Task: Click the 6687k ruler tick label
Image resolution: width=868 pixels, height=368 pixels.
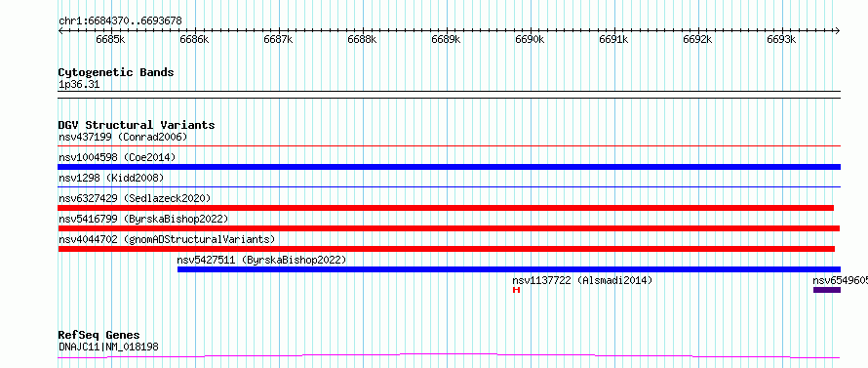Action: [279, 39]
